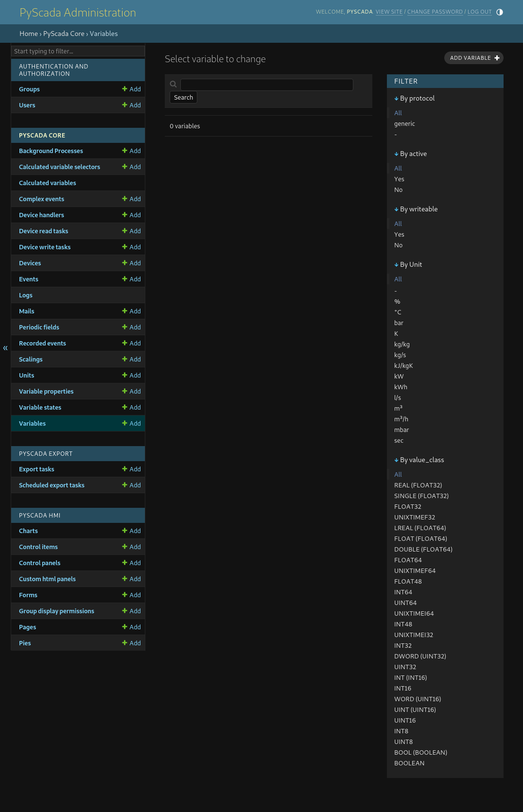Filter unit by kWh
This screenshot has height=812, width=523.
[401, 387]
